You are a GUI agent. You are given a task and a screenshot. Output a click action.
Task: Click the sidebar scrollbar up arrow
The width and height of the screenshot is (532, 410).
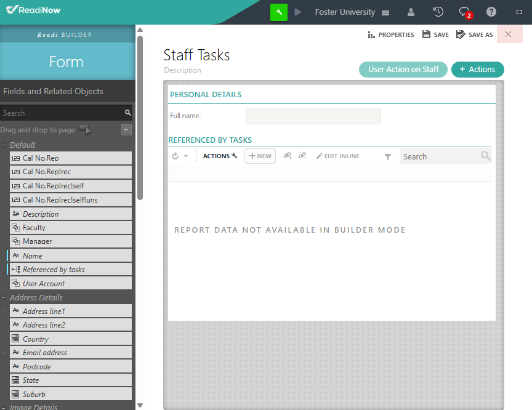(x=140, y=30)
